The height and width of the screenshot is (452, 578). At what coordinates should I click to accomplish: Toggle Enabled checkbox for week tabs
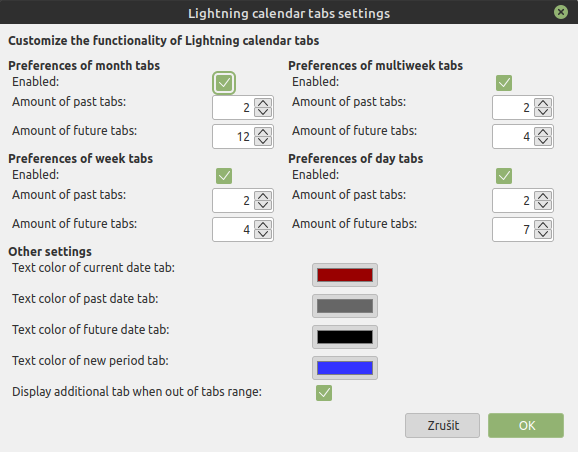click(224, 175)
